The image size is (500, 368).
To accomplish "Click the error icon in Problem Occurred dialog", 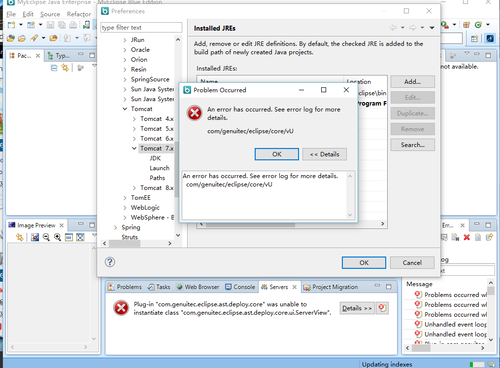I will (195, 113).
